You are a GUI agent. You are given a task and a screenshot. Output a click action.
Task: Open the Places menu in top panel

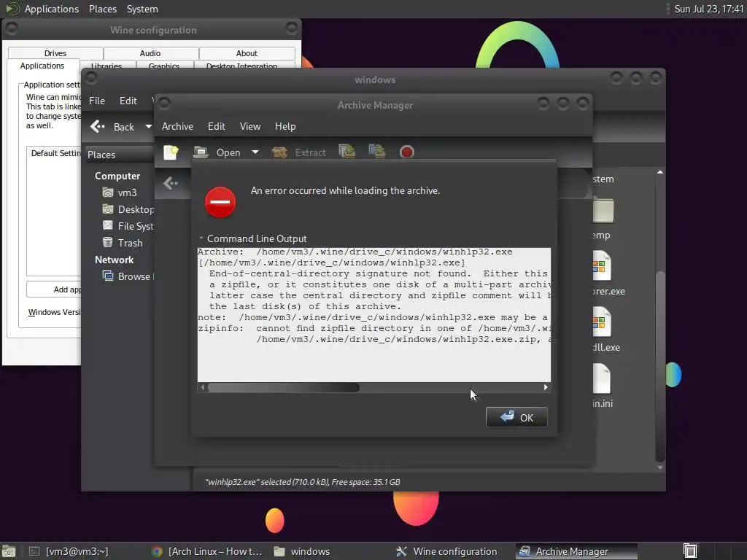coord(102,9)
